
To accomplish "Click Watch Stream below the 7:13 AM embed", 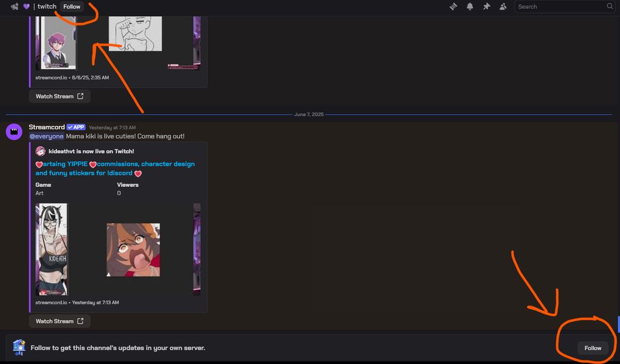I will click(x=60, y=321).
